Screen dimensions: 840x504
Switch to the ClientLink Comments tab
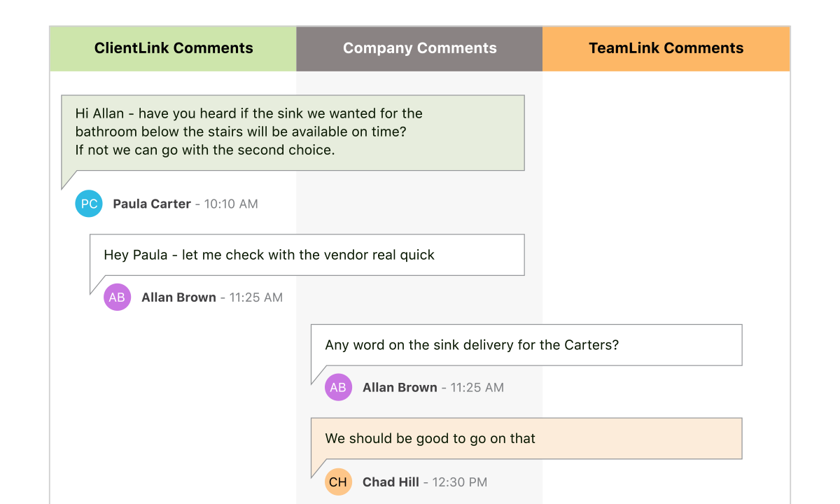174,48
